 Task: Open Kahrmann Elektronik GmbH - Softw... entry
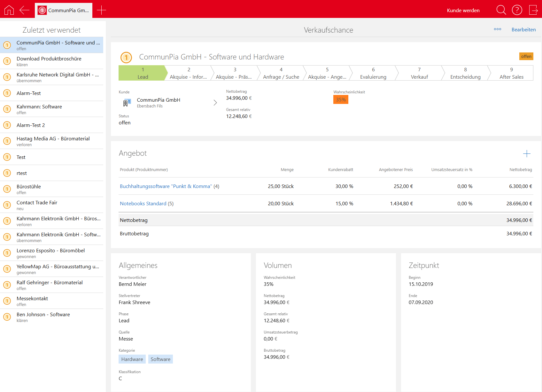click(51, 237)
